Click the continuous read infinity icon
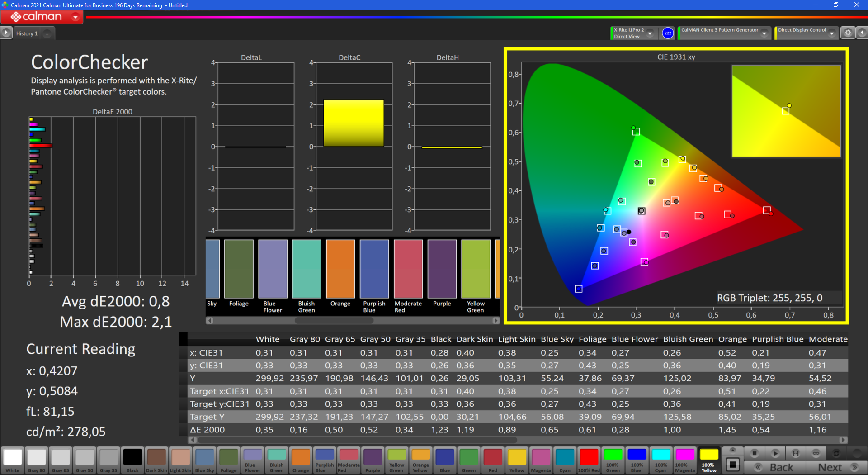The image size is (868, 475). pyautogui.click(x=816, y=453)
